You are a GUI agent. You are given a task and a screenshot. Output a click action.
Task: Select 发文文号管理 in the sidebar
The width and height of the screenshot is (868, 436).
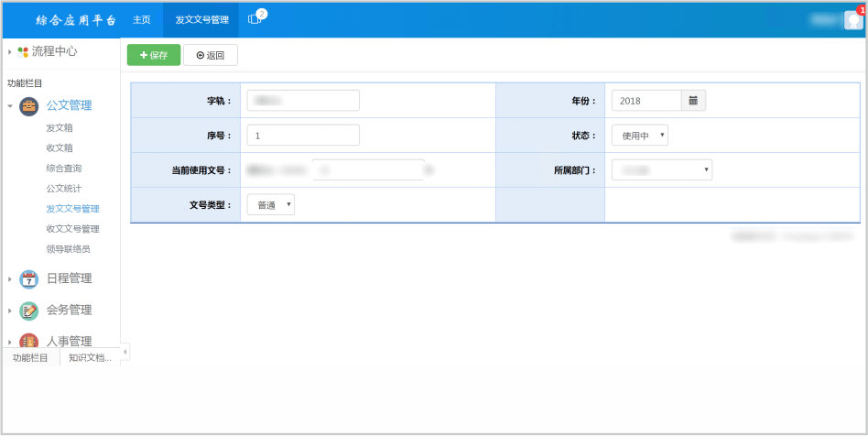(x=73, y=209)
